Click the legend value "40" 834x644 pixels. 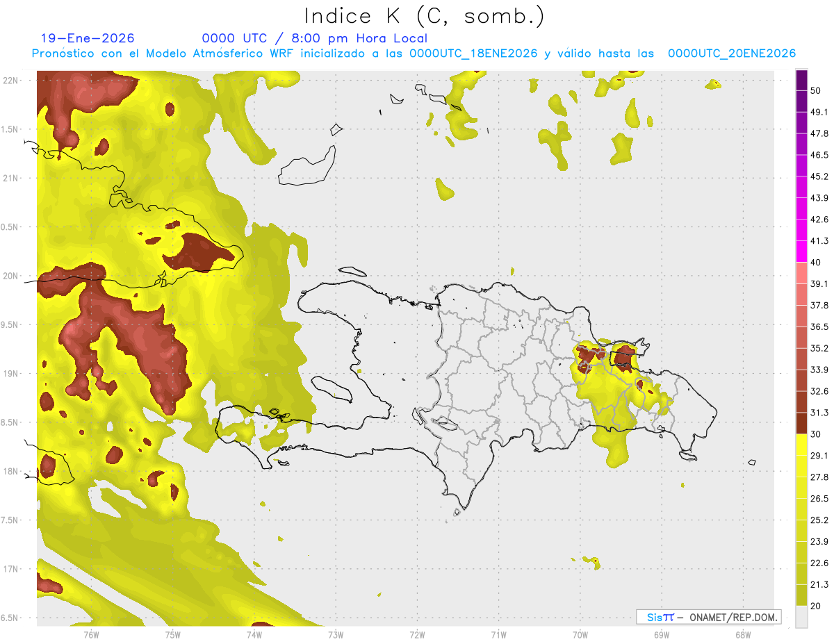pos(817,263)
